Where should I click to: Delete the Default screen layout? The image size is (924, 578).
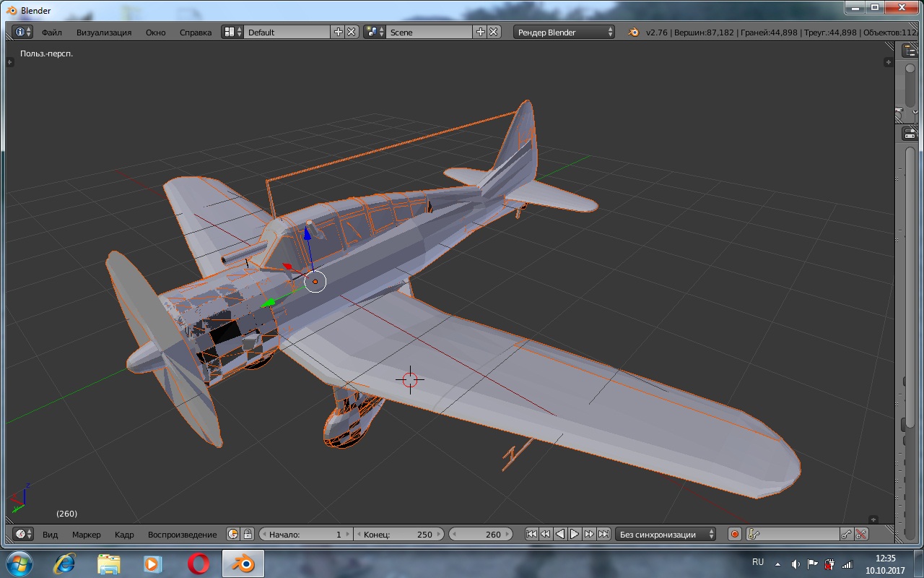pyautogui.click(x=352, y=32)
